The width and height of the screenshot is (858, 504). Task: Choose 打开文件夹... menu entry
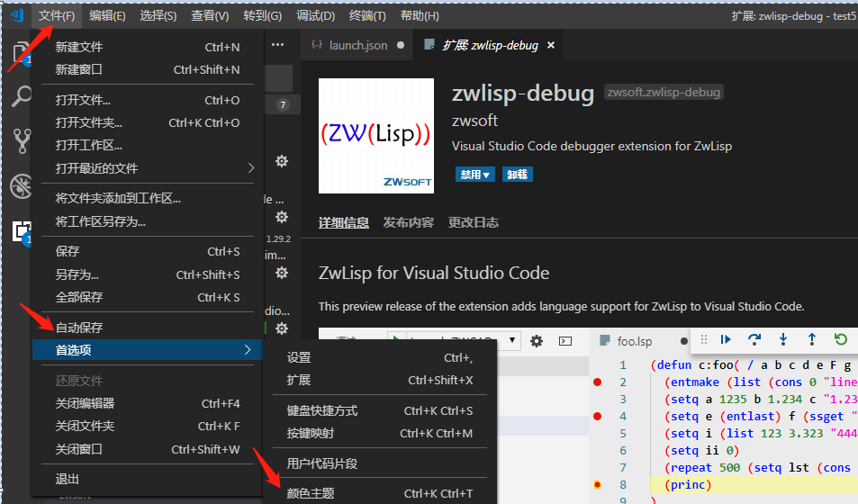148,122
